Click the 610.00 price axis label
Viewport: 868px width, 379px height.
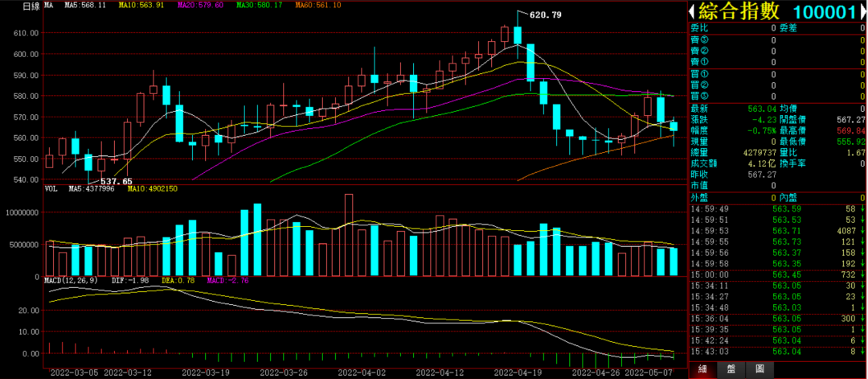click(x=27, y=33)
